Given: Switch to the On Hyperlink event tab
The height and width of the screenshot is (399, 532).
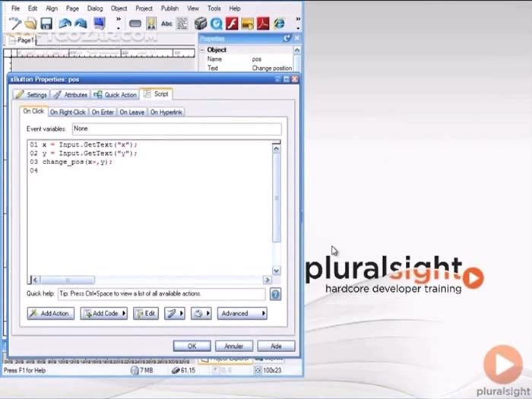Looking at the screenshot, I should [166, 112].
